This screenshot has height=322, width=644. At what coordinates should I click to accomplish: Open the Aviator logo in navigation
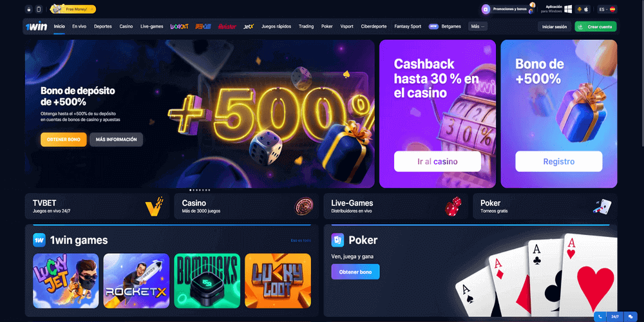[227, 26]
